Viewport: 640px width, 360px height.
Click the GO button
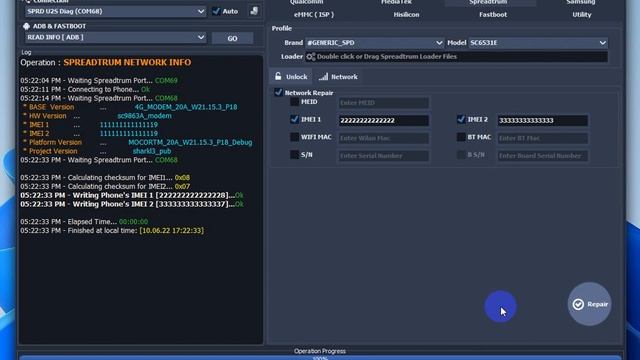pyautogui.click(x=232, y=38)
